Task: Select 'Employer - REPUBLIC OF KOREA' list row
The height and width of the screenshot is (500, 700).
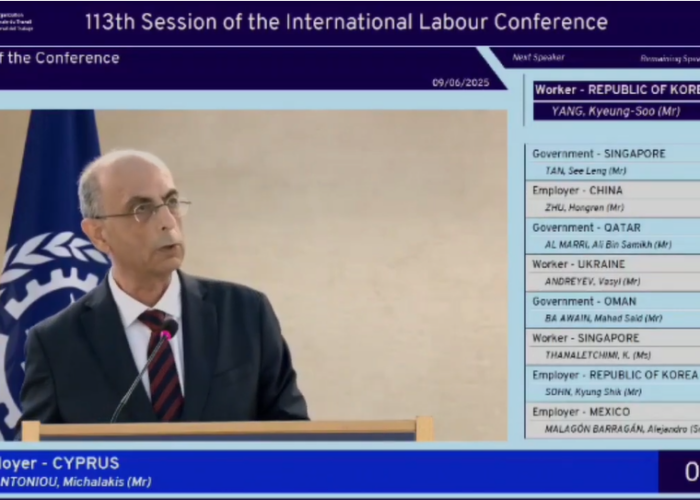Action: pyautogui.click(x=613, y=375)
